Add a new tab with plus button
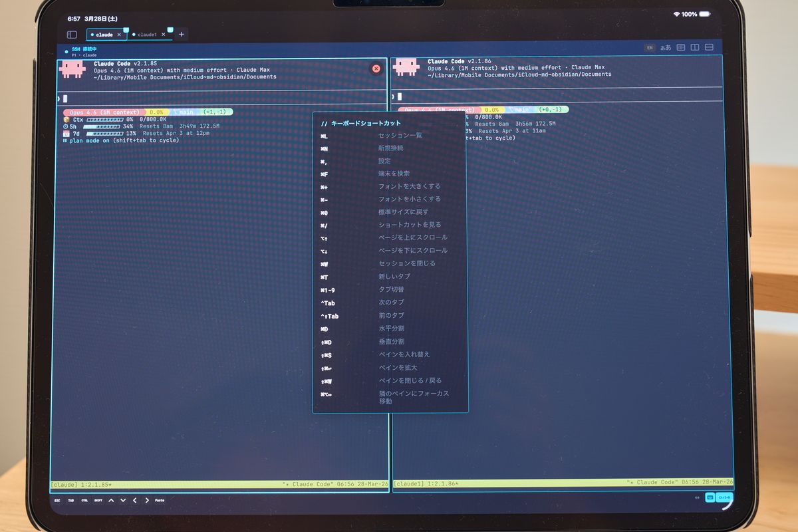798x532 pixels. coord(181,35)
